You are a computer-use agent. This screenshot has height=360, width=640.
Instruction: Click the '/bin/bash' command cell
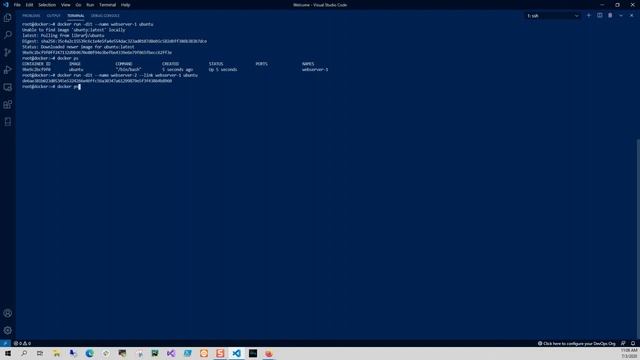[x=128, y=69]
